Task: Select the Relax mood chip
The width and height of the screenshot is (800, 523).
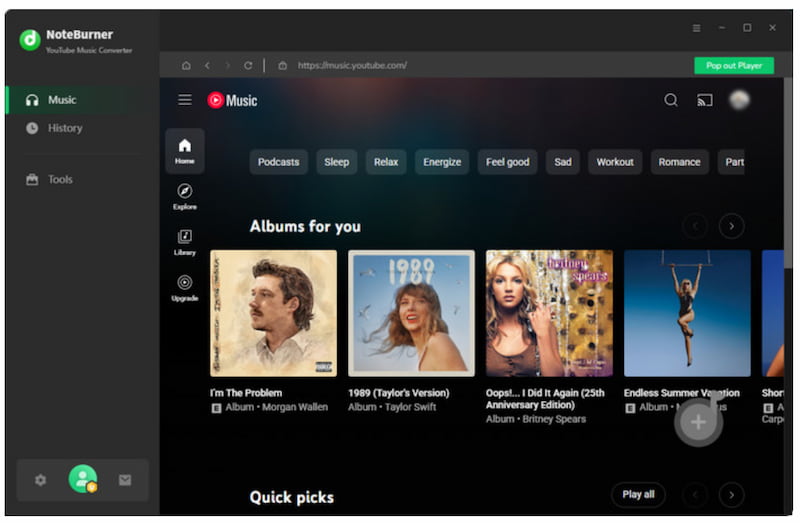Action: coord(386,162)
